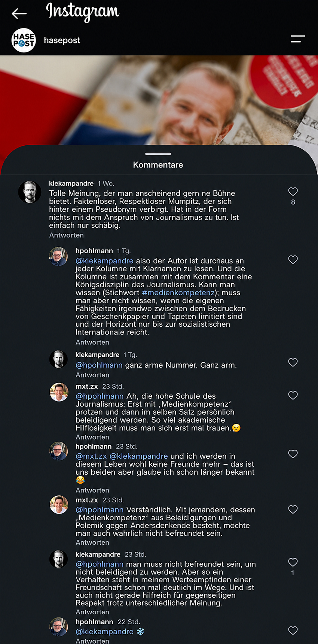The height and width of the screenshot is (644, 318).
Task: Like mxt.zx's comment about hohe Schule
Action: click(x=293, y=395)
